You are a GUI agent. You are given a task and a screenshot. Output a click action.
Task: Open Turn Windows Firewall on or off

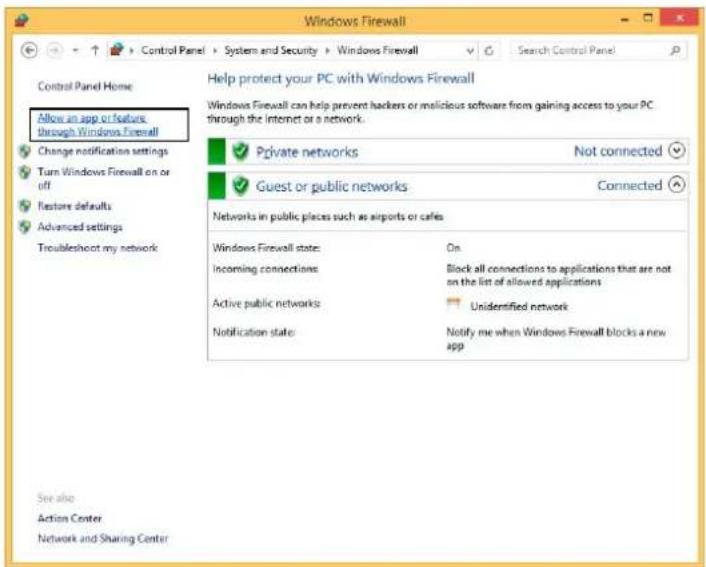pyautogui.click(x=104, y=178)
